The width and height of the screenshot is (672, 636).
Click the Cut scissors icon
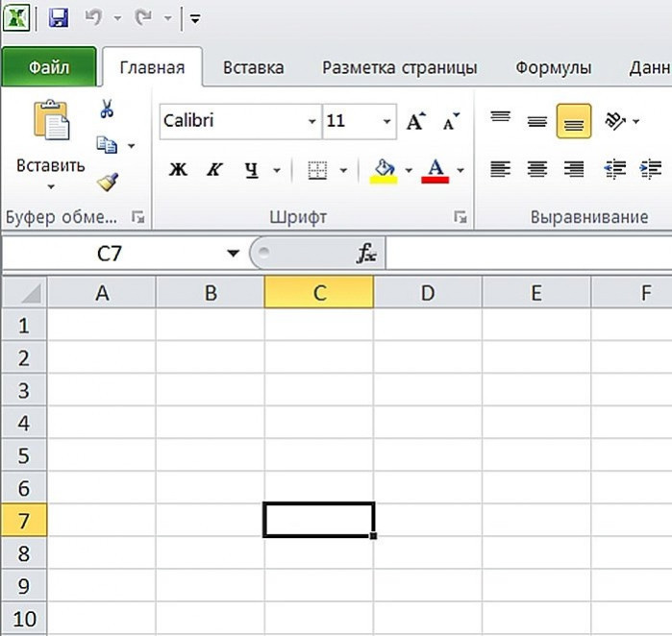point(107,109)
